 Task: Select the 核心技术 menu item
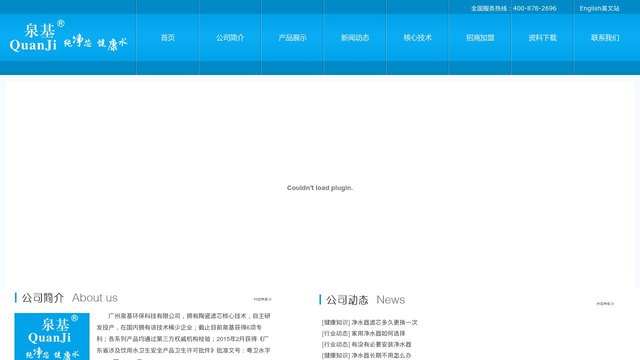[417, 38]
